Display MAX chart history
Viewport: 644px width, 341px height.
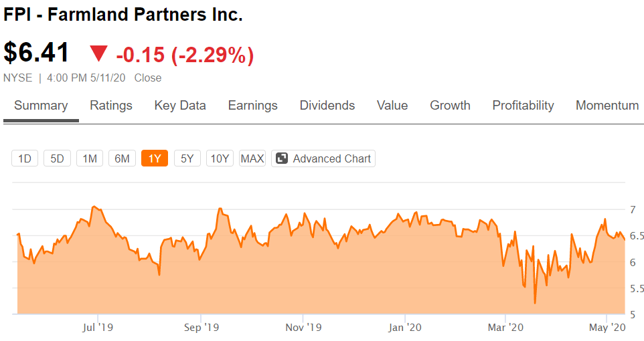(x=252, y=158)
